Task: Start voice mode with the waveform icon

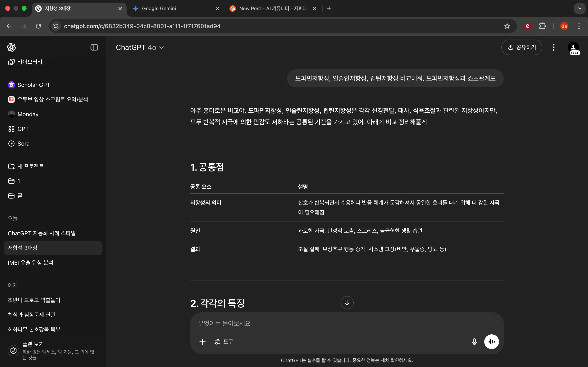Action: tap(491, 342)
